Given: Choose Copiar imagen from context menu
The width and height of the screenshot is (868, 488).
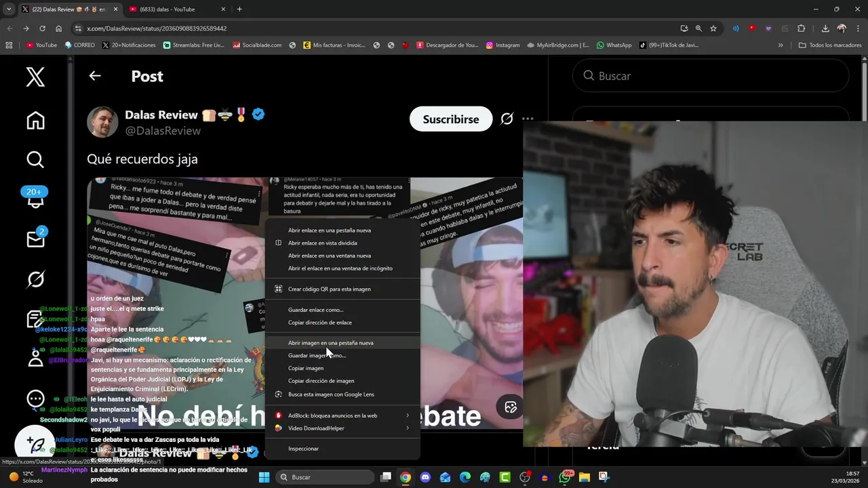Looking at the screenshot, I should click(306, 368).
